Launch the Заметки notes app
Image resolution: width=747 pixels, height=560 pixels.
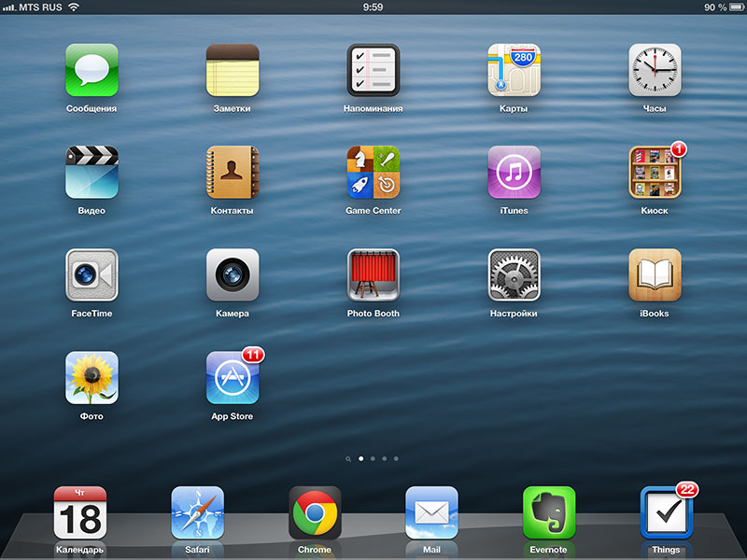click(x=233, y=70)
